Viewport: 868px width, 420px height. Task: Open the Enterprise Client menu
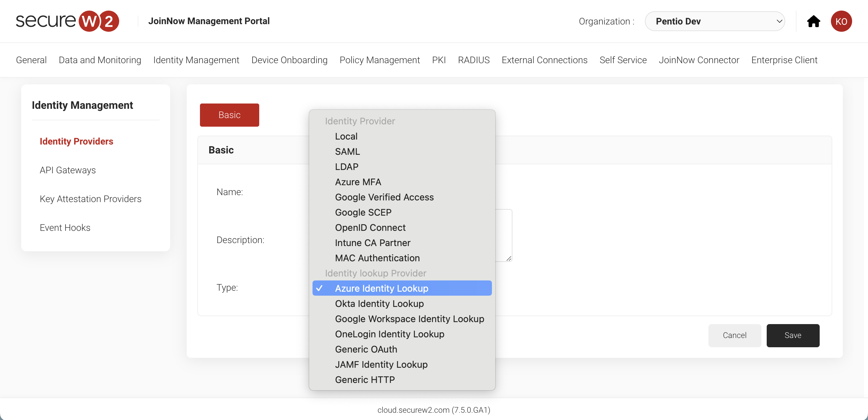(784, 60)
